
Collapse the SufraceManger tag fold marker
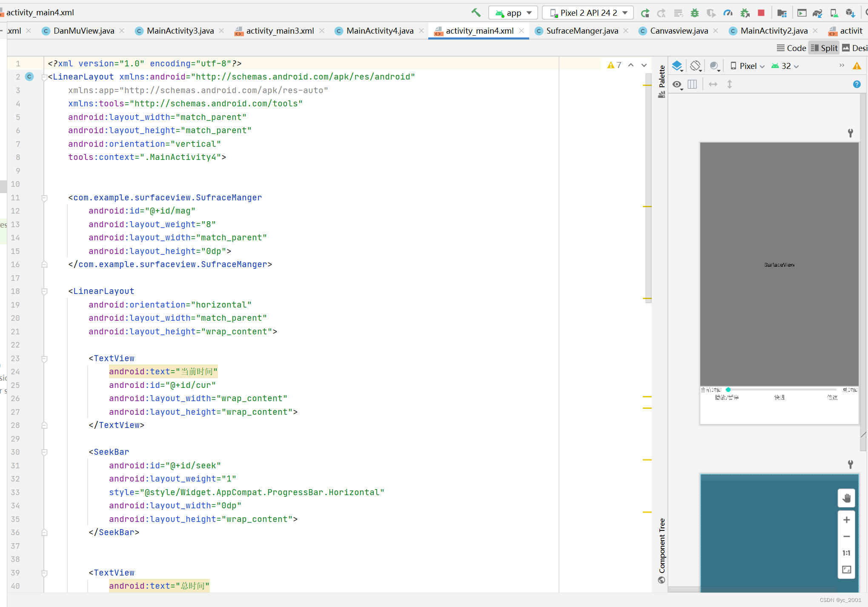coord(44,198)
